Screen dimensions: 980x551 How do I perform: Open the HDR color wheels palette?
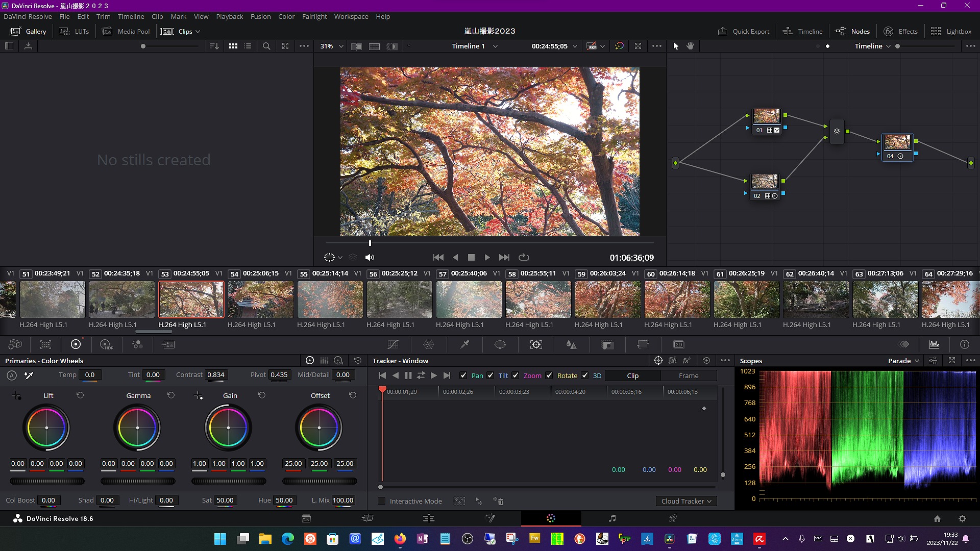pos(106,345)
